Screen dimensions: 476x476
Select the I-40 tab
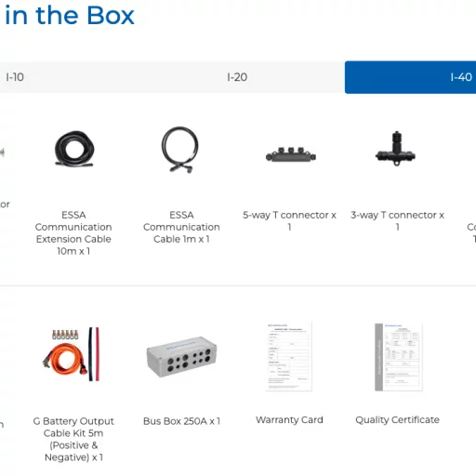point(411,77)
